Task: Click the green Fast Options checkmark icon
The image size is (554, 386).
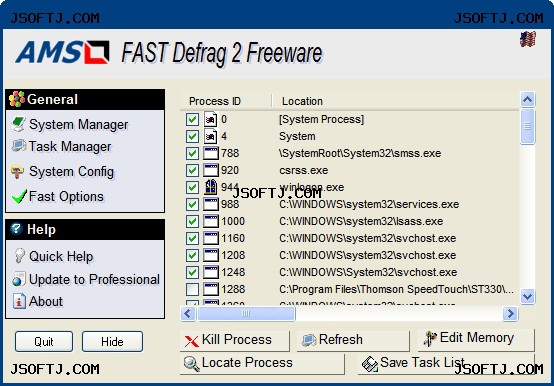Action: (19, 196)
